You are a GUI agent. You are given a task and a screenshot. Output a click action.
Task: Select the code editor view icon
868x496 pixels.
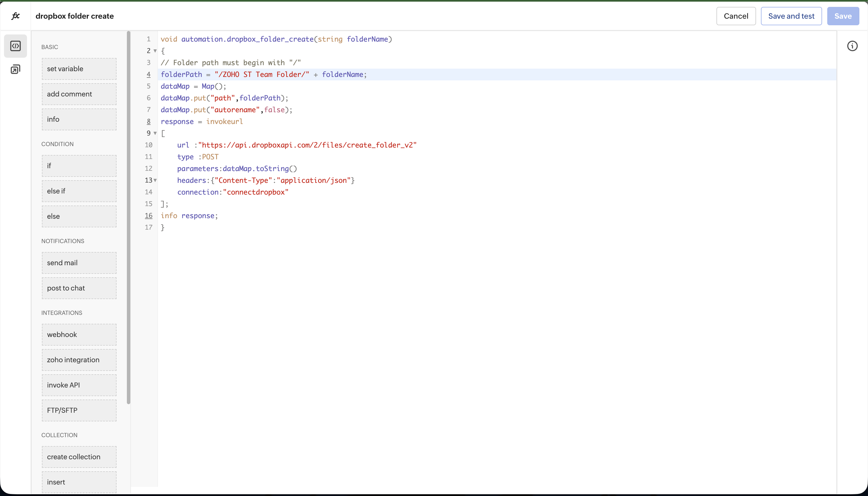point(15,46)
